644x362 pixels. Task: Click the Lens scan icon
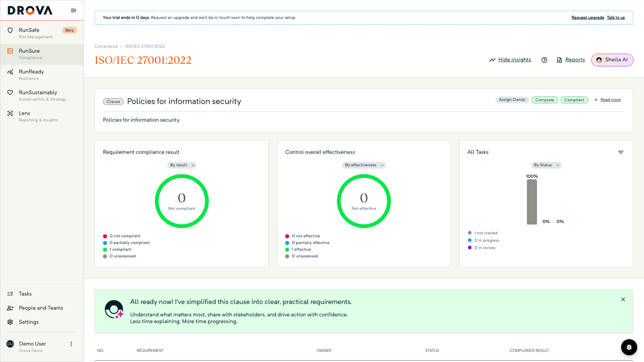click(10, 114)
